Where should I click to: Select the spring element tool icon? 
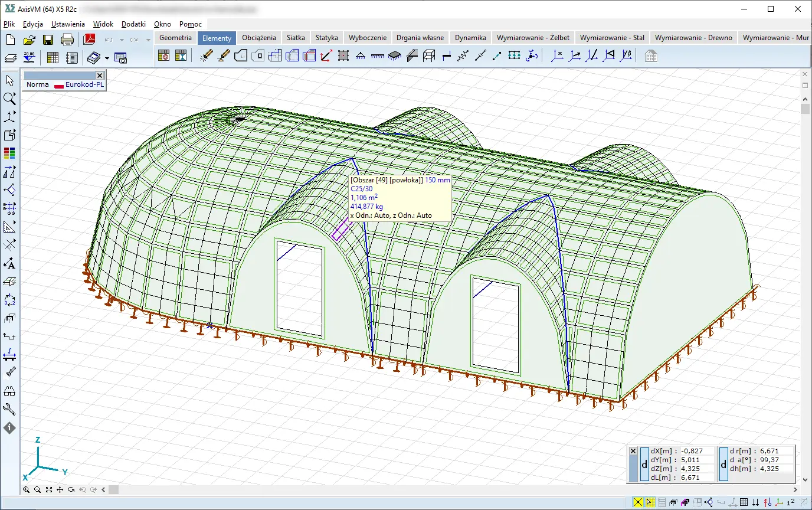(463, 56)
